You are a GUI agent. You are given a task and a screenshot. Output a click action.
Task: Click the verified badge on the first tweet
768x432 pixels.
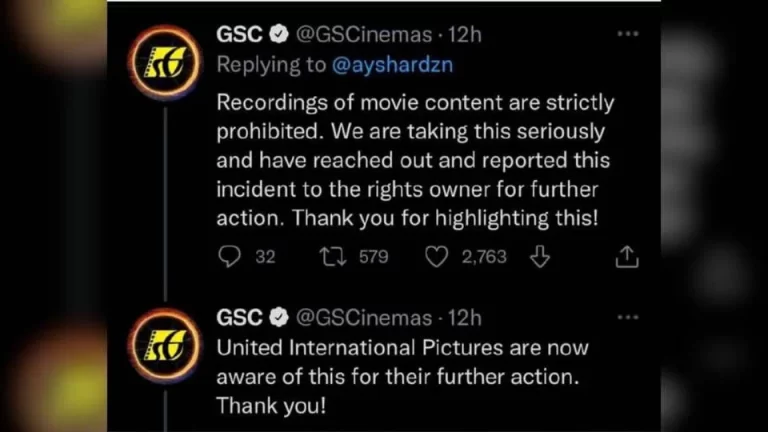point(280,34)
